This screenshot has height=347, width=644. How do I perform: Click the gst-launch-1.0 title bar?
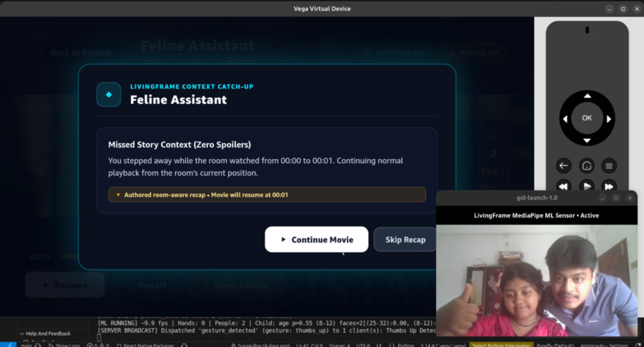click(537, 197)
